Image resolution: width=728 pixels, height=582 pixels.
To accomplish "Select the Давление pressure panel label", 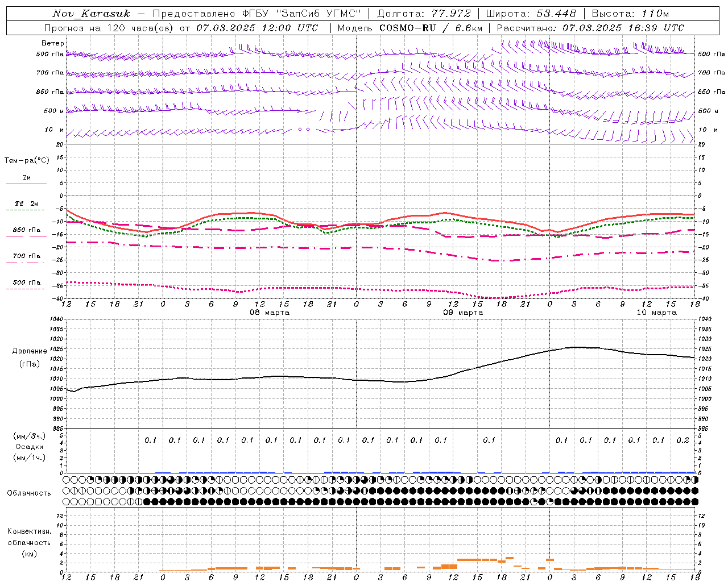I will (x=30, y=351).
